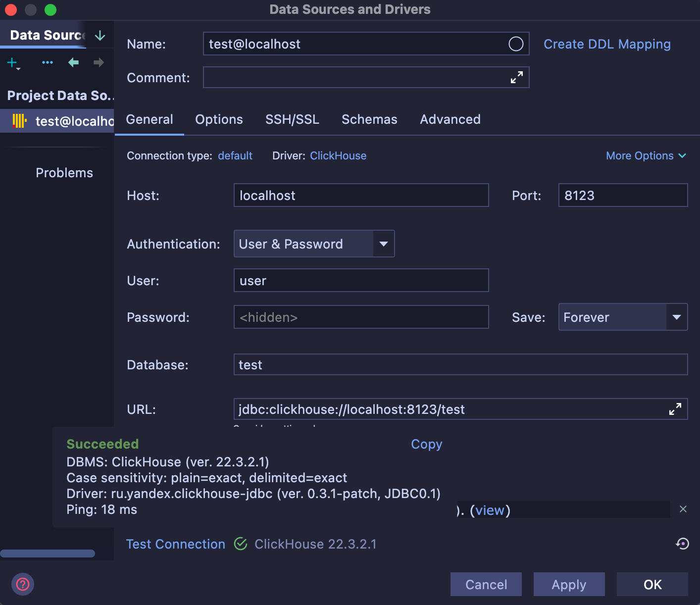Expand the URL field editor
The width and height of the screenshot is (700, 605).
[x=675, y=409]
